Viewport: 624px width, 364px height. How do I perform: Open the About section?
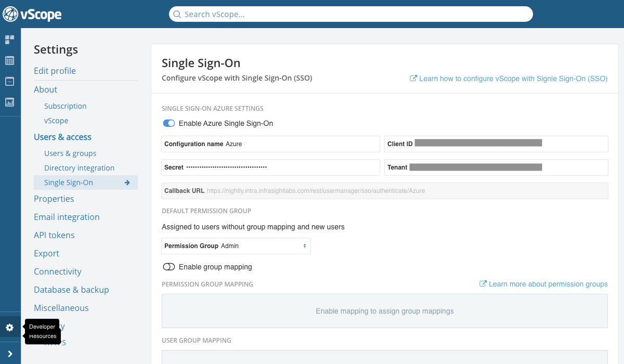45,89
